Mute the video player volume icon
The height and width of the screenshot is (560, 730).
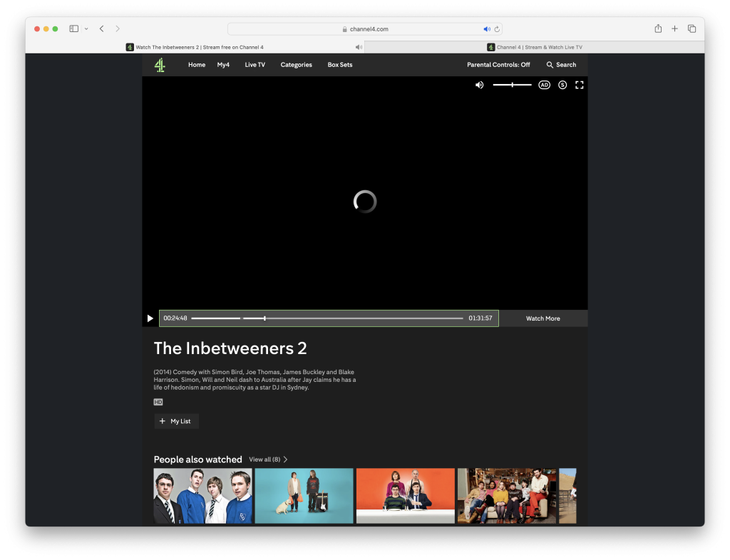[x=479, y=85]
